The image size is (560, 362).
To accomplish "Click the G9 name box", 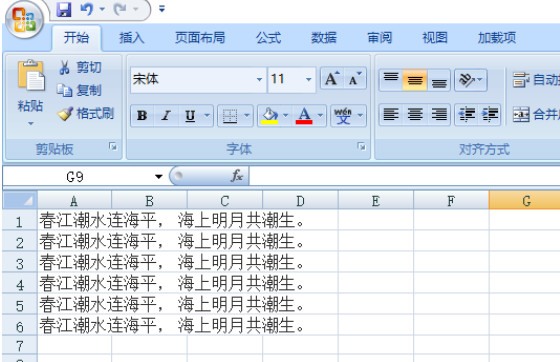I will click(x=75, y=176).
